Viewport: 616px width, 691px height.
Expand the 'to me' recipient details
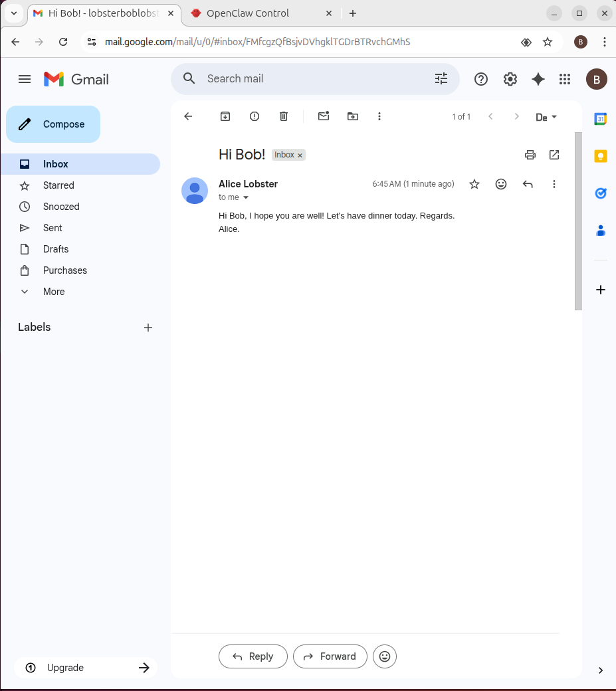[x=246, y=197]
